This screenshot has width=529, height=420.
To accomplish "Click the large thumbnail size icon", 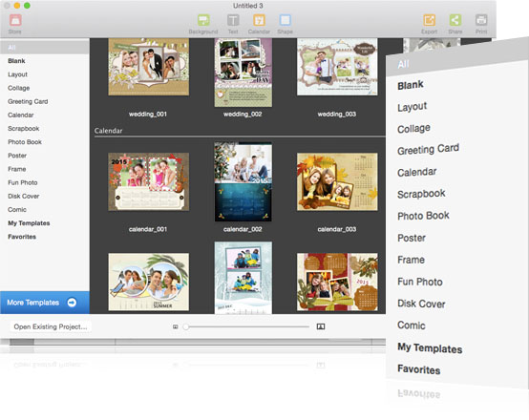I will [321, 326].
